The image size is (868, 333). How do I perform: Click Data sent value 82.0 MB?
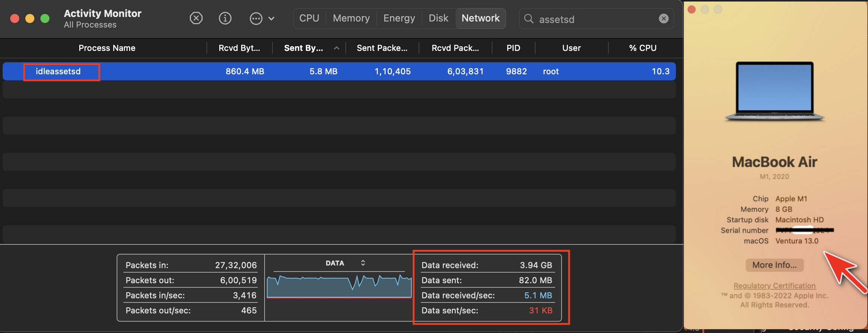tap(535, 280)
